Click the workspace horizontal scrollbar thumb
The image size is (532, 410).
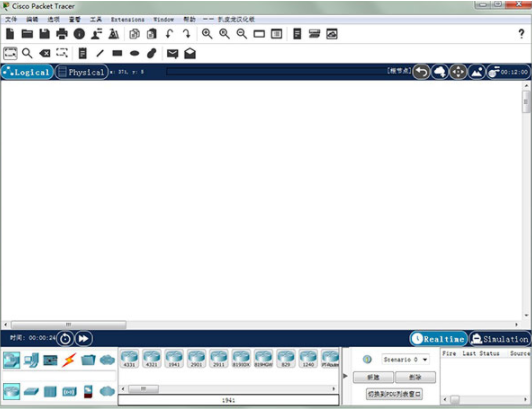69,325
